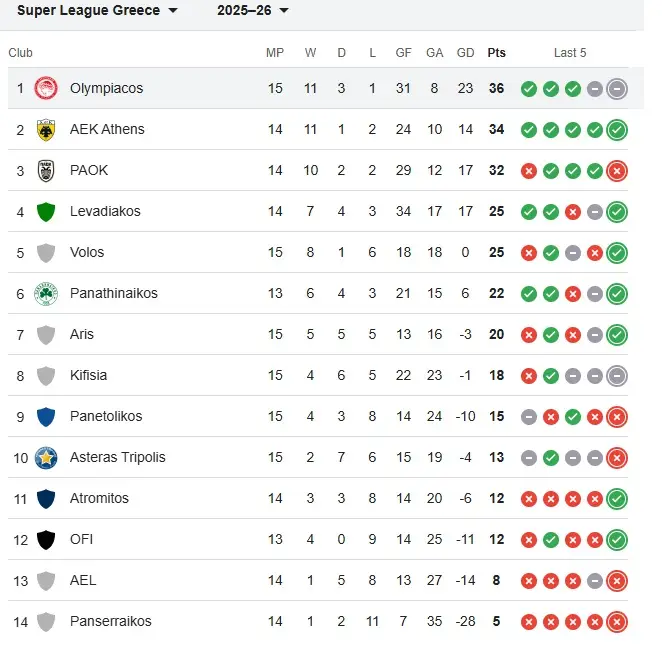Screen dimensions: 662x661
Task: Open the Super League Greece dropdown
Action: [x=98, y=11]
